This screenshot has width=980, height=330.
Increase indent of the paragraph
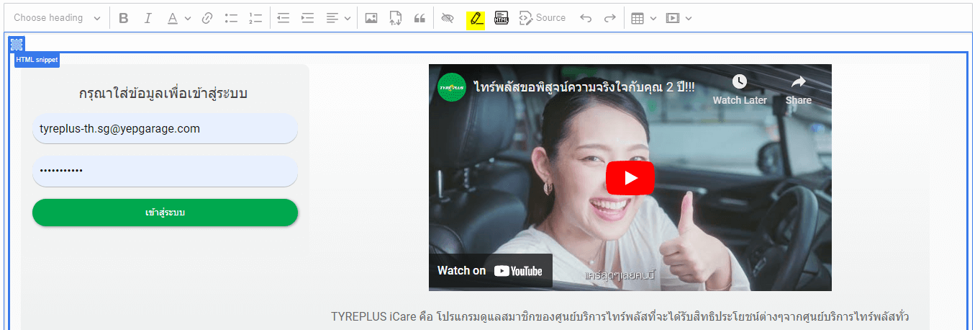[308, 18]
